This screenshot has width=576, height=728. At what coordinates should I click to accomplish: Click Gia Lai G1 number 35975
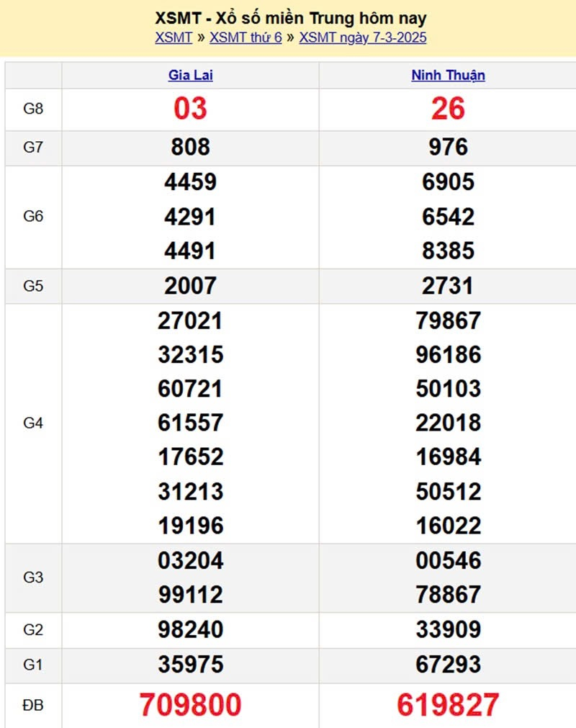[190, 665]
